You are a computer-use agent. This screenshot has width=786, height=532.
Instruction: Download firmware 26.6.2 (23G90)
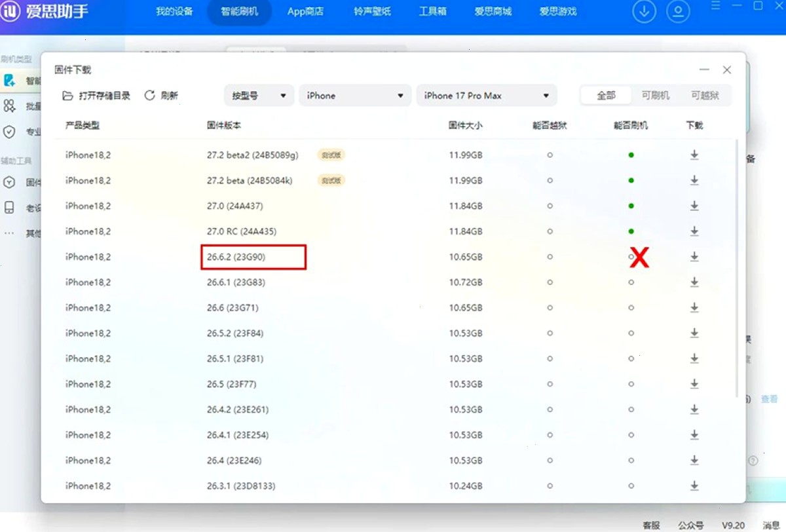click(x=694, y=257)
